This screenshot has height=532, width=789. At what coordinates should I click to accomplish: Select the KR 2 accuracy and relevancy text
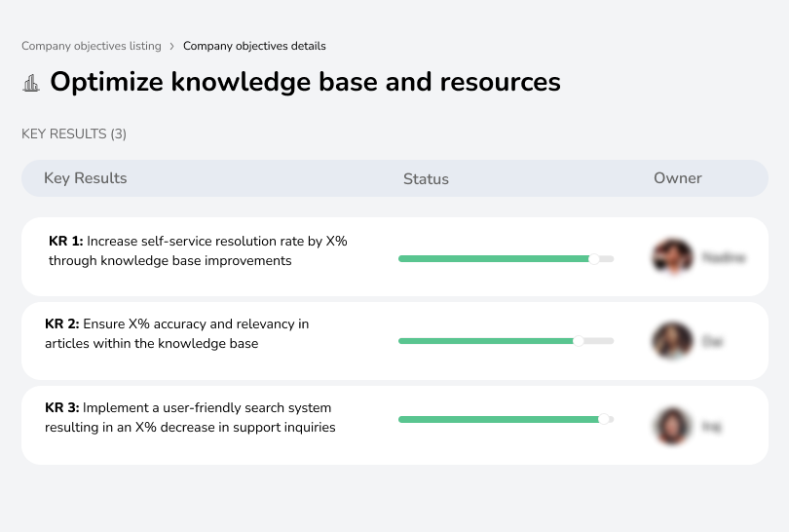coord(176,333)
